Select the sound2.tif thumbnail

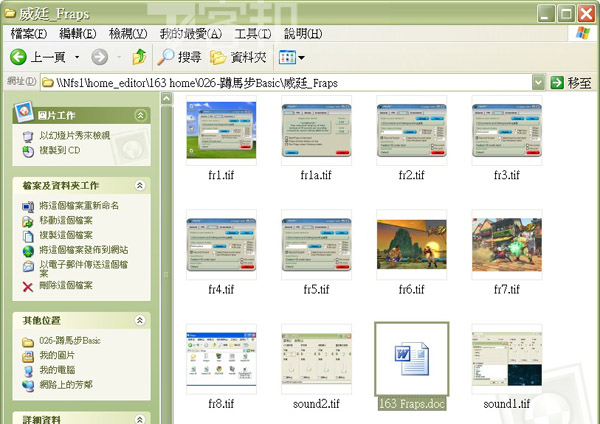click(316, 358)
